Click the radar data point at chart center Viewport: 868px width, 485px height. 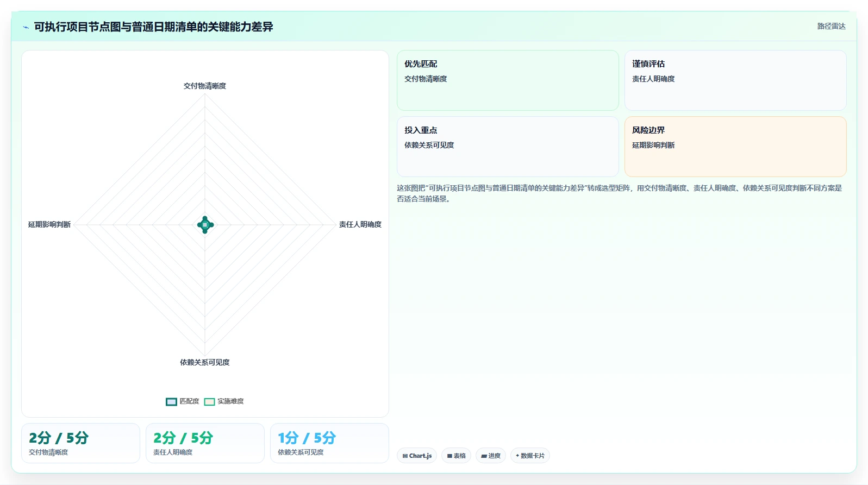click(205, 224)
